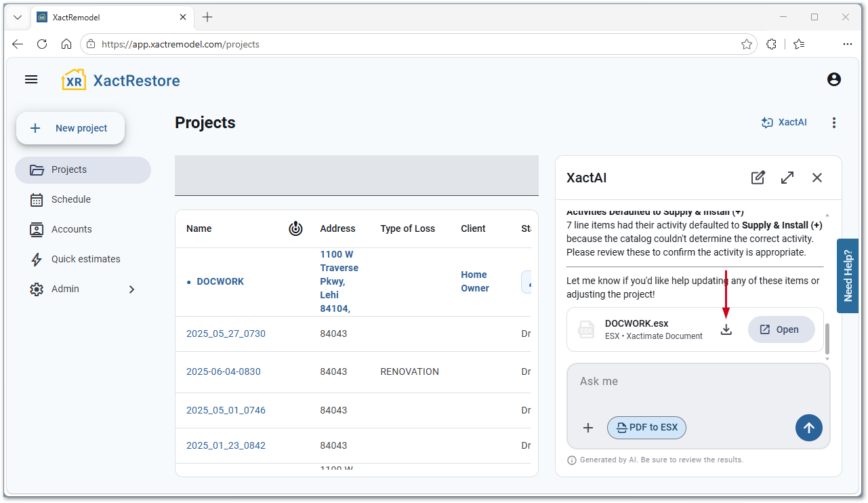Close the XactAI panel
This screenshot has height=503, width=868.
pyautogui.click(x=817, y=178)
